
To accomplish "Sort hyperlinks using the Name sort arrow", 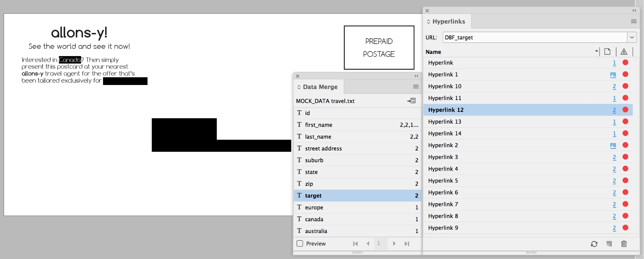I will tap(596, 51).
